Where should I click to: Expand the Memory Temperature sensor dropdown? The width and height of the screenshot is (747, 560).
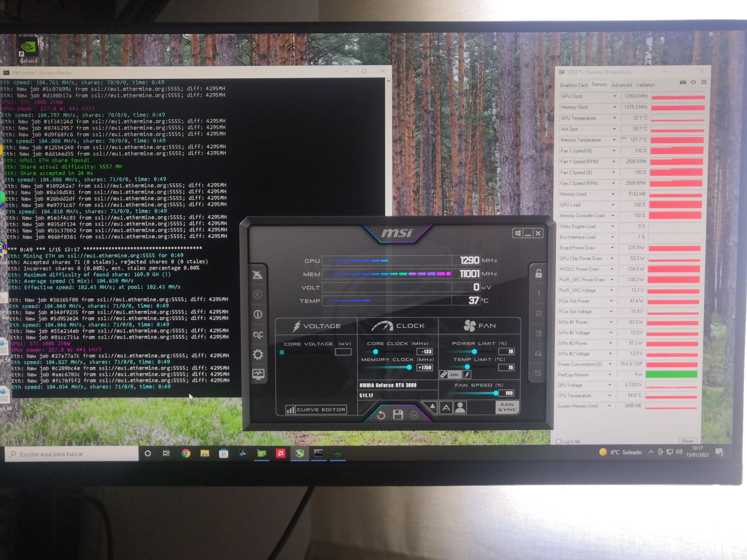(x=614, y=140)
